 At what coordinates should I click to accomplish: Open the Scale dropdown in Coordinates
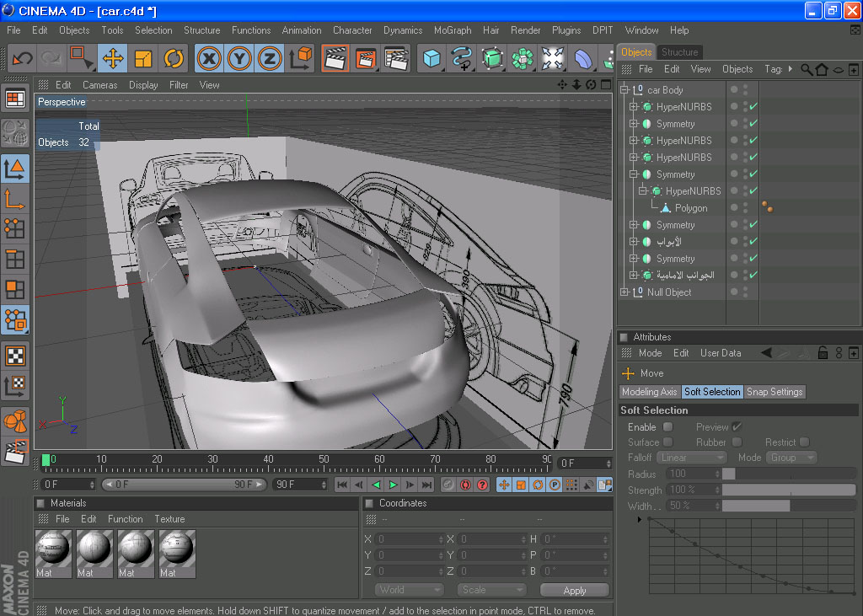[x=491, y=590]
